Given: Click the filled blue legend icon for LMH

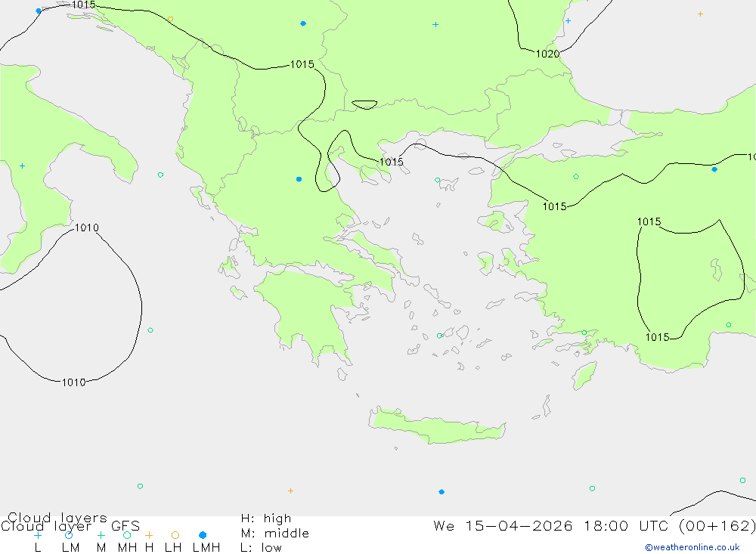Looking at the screenshot, I should click(x=203, y=535).
